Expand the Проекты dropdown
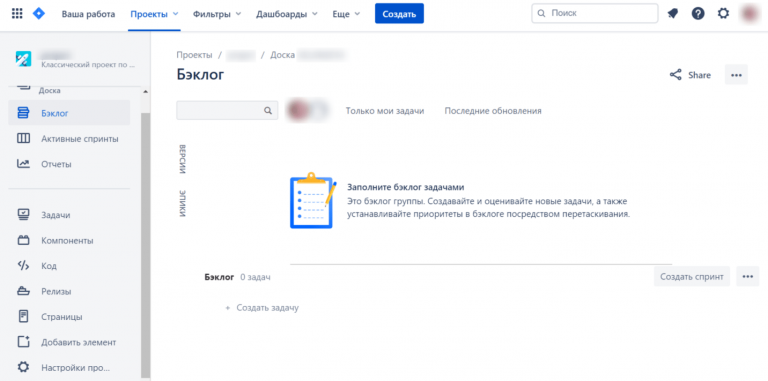The image size is (768, 381). coord(154,14)
